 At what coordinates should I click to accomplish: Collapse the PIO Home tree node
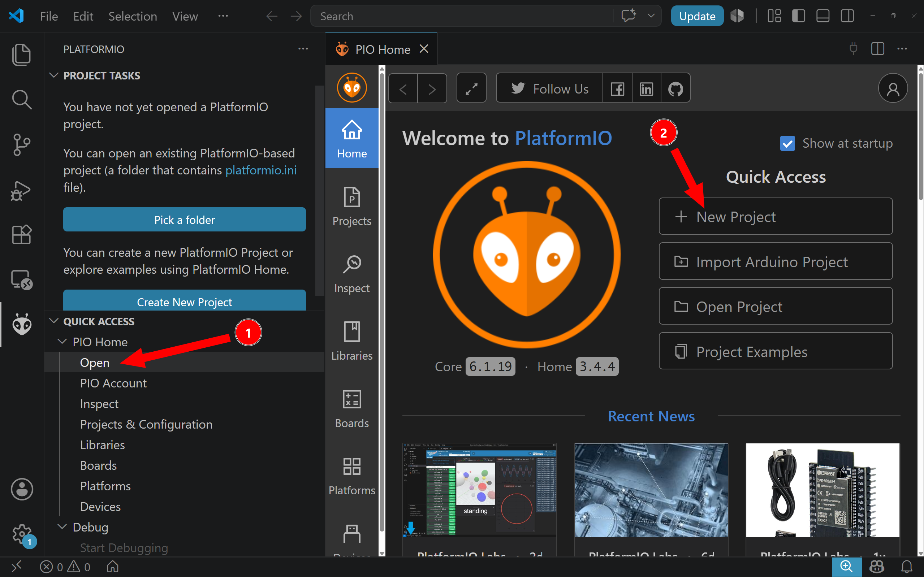[62, 341]
